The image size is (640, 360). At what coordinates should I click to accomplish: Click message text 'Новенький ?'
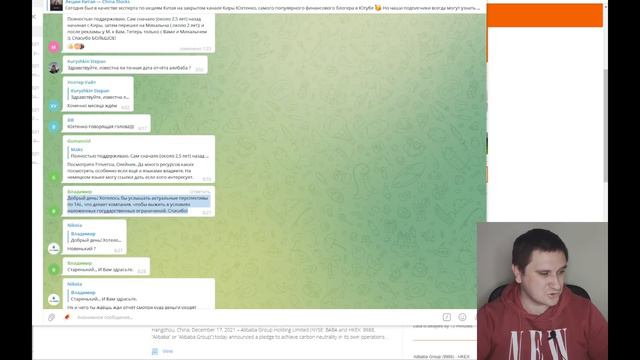81,249
